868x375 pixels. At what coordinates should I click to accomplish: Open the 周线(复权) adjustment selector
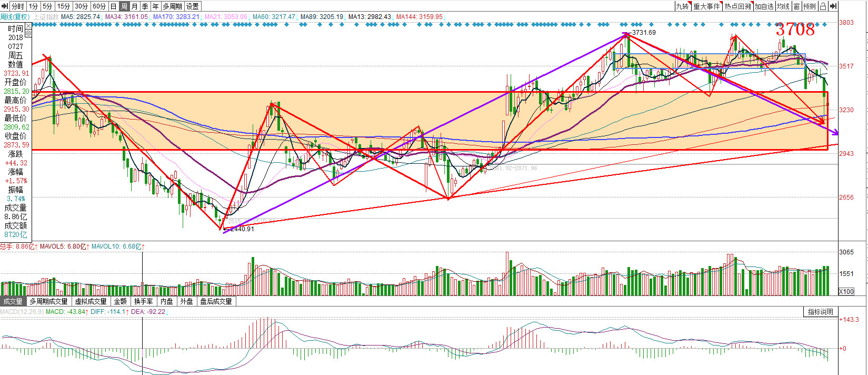[x=15, y=17]
